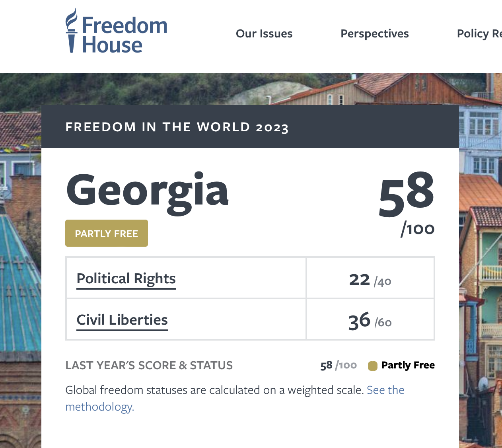Image resolution: width=502 pixels, height=448 pixels.
Task: Click the large overall score of 58
Action: (406, 194)
